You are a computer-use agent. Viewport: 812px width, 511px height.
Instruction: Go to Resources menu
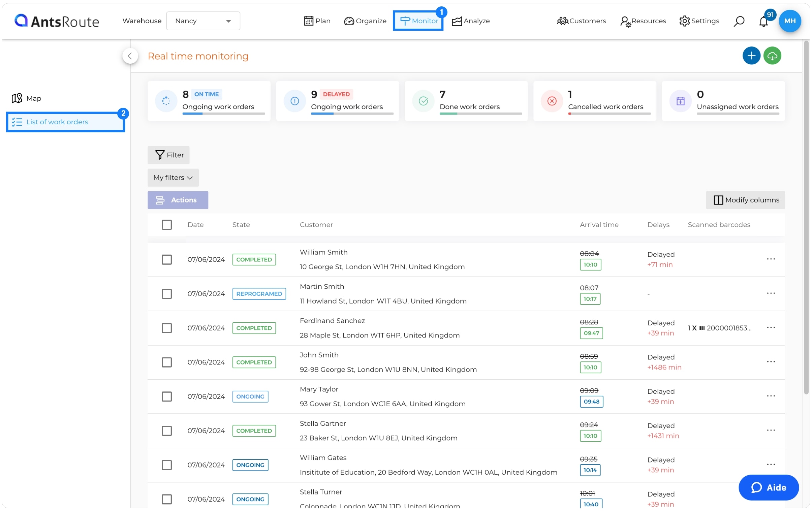[x=643, y=21]
